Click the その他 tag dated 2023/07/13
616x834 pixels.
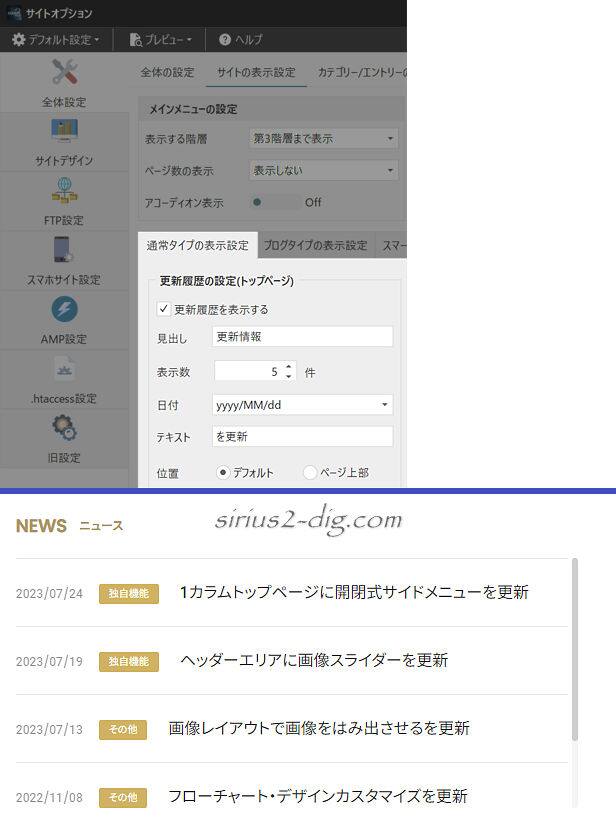point(123,729)
